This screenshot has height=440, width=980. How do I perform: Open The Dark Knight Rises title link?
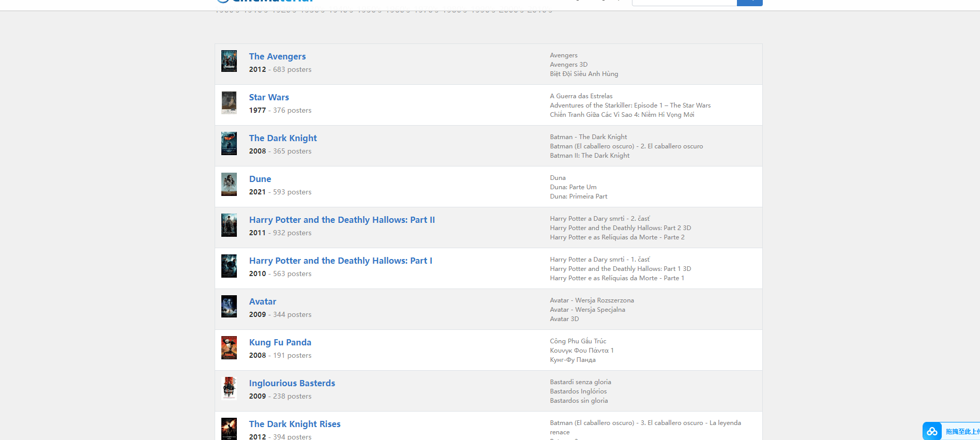[295, 424]
